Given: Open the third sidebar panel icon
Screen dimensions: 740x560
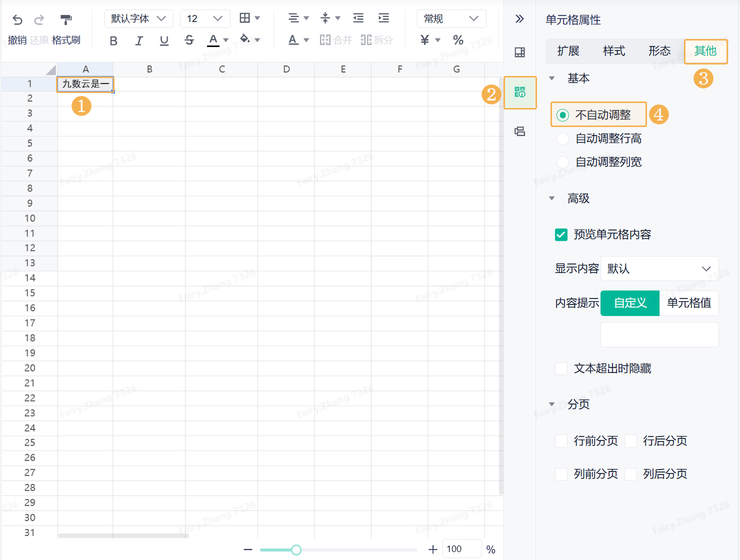Looking at the screenshot, I should pyautogui.click(x=520, y=131).
